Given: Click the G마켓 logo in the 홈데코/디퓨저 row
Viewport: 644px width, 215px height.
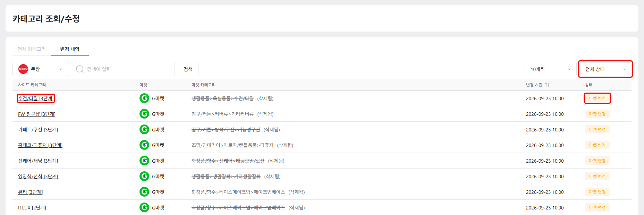Looking at the screenshot, I should pyautogui.click(x=144, y=145).
